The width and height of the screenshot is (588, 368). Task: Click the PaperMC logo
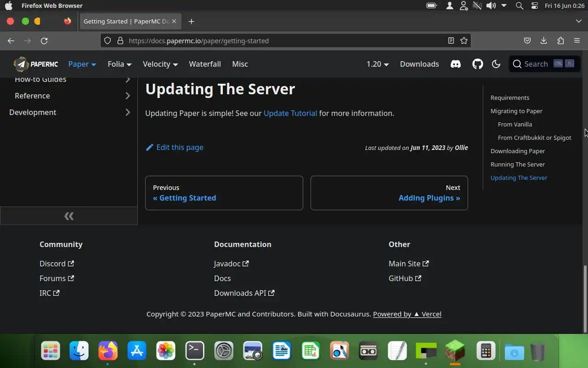tap(35, 64)
